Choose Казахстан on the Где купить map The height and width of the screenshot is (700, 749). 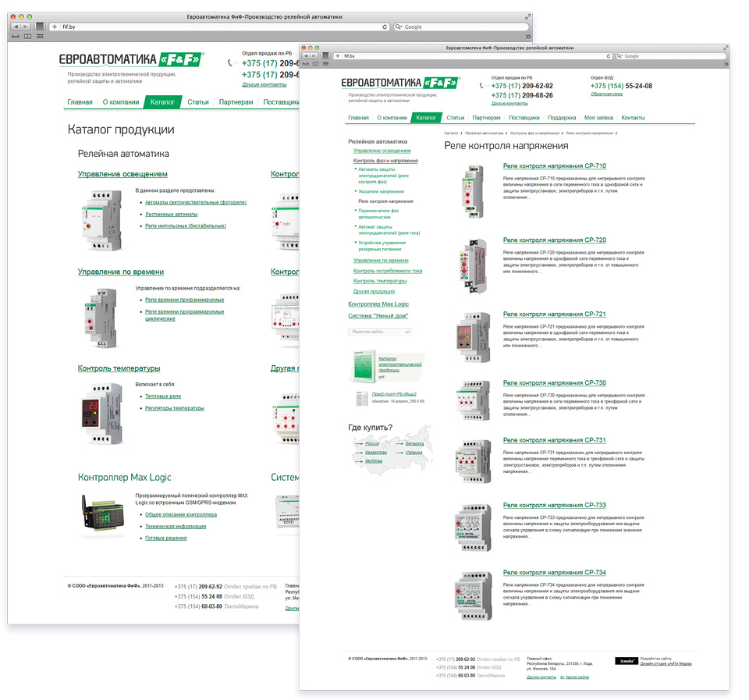pyautogui.click(x=376, y=453)
